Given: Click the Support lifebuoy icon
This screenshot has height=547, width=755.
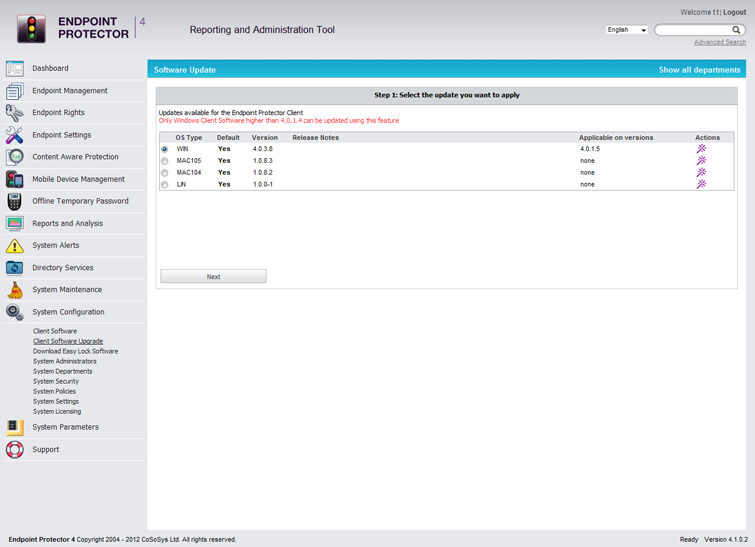Looking at the screenshot, I should [x=14, y=450].
